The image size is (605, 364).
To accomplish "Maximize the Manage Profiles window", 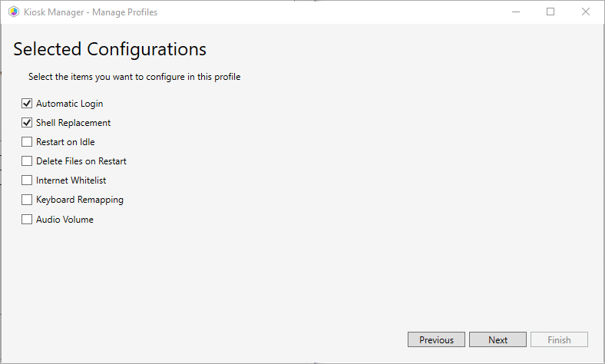I will 550,12.
